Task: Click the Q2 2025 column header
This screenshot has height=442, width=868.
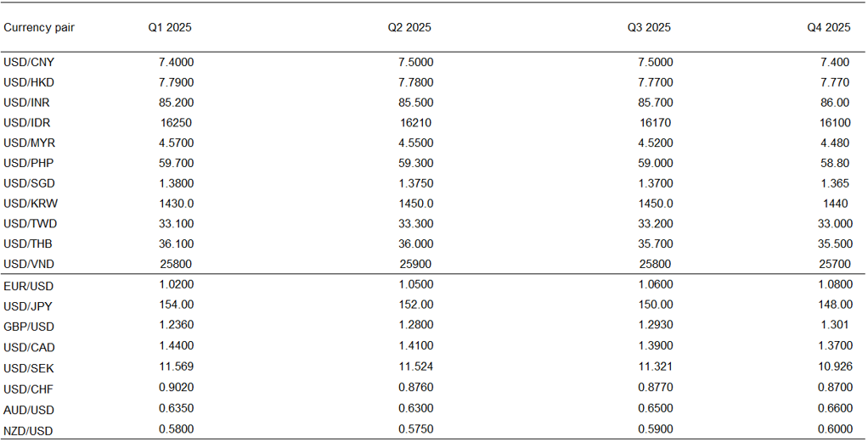Action: click(x=409, y=27)
